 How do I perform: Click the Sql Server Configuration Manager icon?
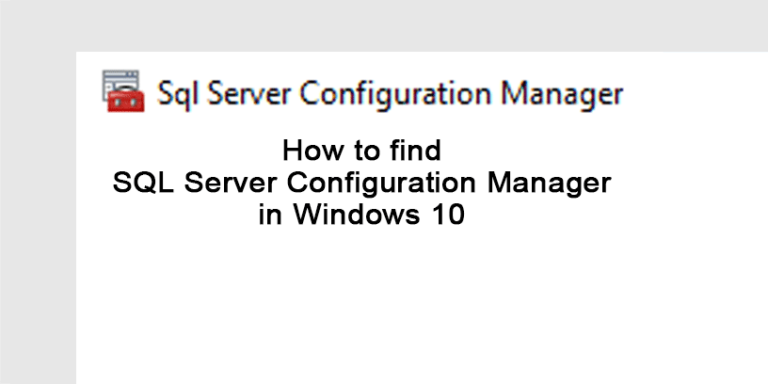[x=123, y=91]
